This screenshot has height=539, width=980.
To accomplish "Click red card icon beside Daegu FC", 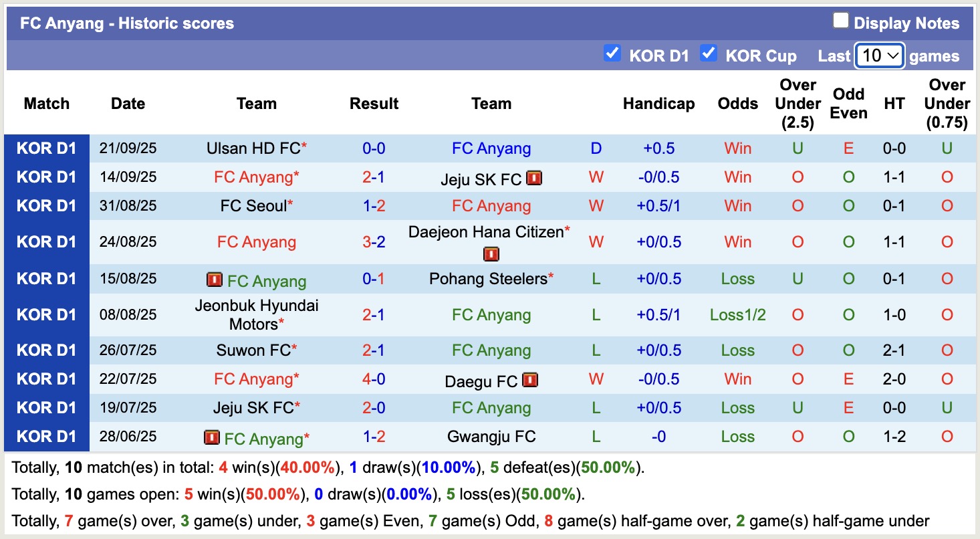I will pos(530,381).
